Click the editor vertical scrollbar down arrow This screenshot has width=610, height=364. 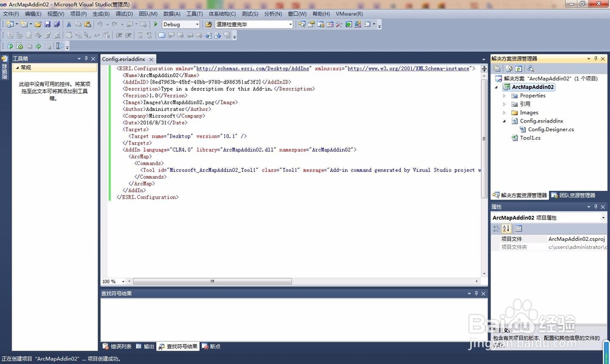pyautogui.click(x=484, y=274)
